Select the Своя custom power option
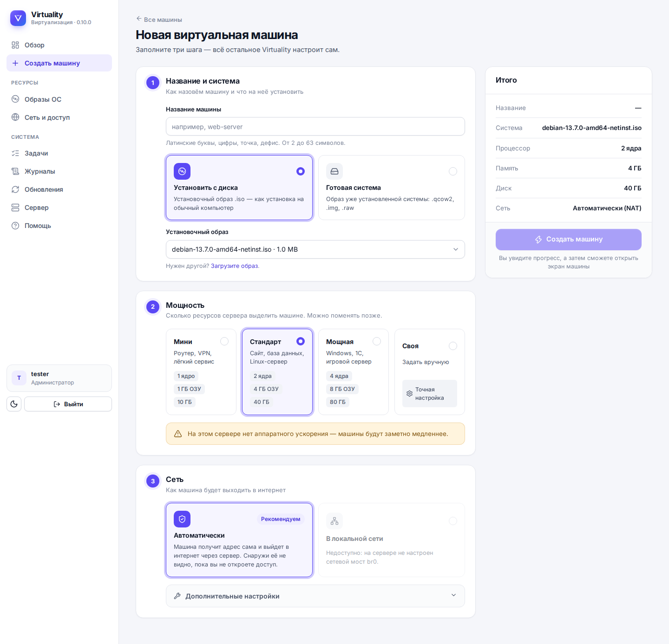 point(430,372)
